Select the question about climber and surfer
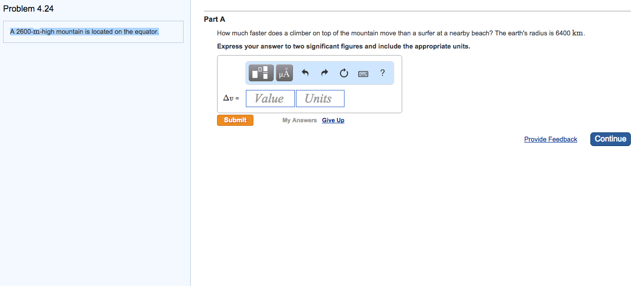Image resolution: width=644 pixels, height=286 pixels. click(401, 33)
